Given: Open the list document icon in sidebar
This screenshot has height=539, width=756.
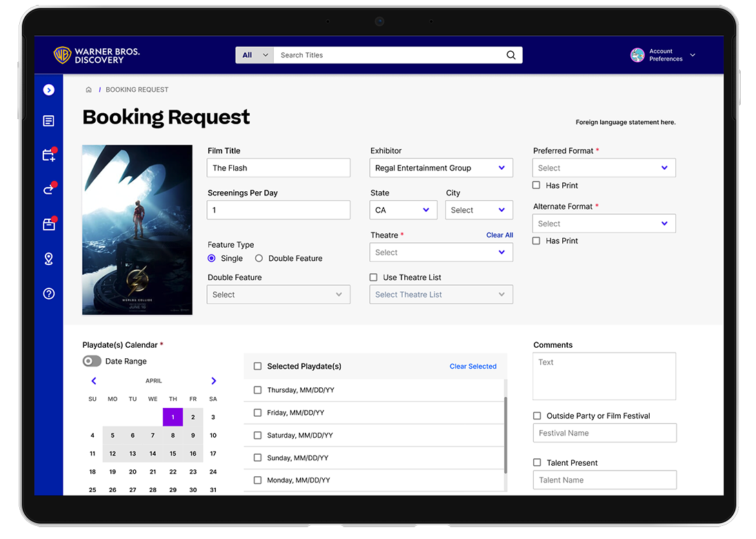Looking at the screenshot, I should pyautogui.click(x=49, y=121).
